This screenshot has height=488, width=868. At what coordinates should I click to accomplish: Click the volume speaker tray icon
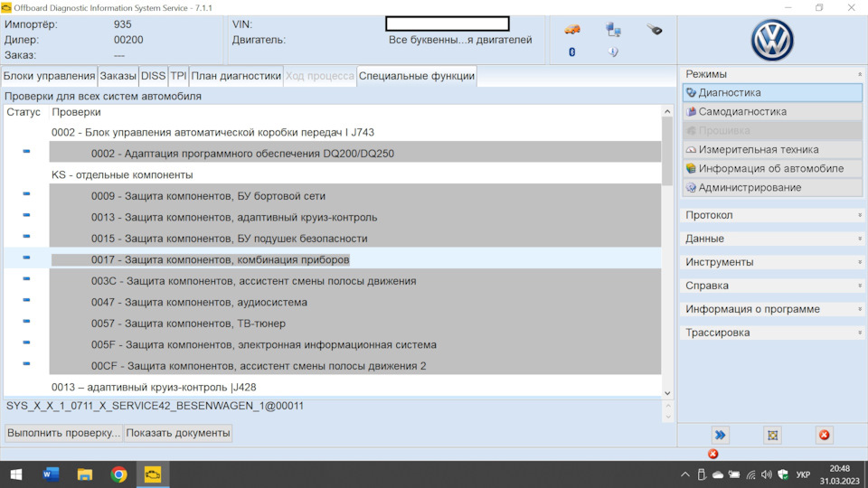(767, 474)
